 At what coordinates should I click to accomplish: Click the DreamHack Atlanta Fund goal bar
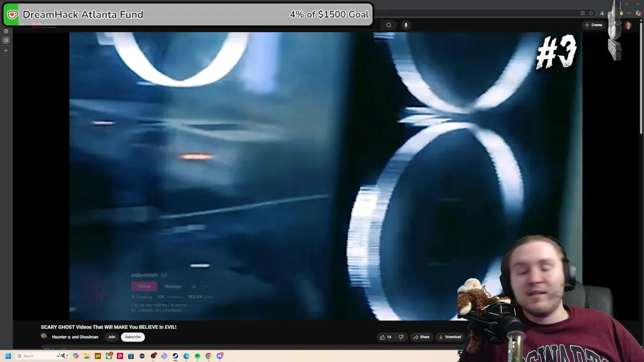(188, 15)
